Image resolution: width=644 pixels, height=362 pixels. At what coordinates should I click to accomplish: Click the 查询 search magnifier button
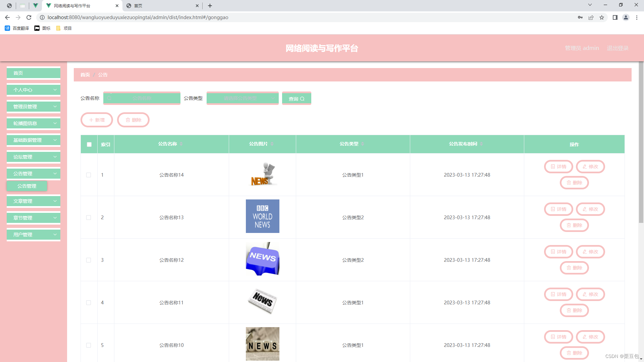[297, 99]
